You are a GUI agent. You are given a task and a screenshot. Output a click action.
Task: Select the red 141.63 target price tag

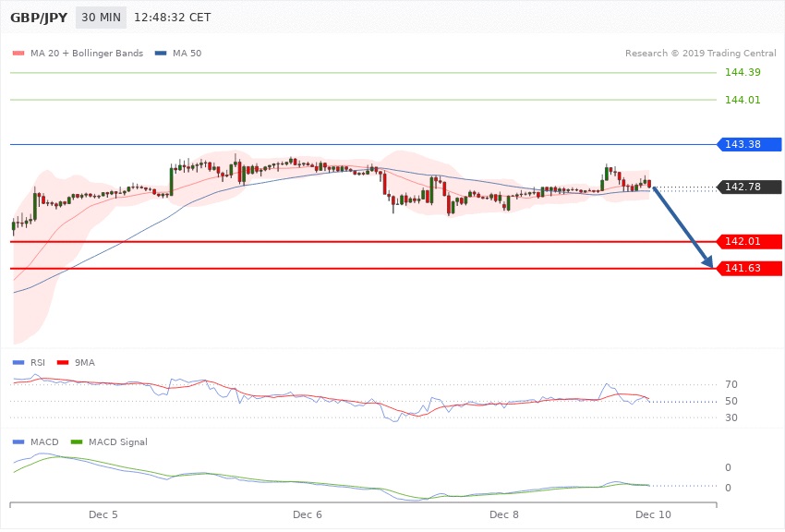(x=750, y=269)
